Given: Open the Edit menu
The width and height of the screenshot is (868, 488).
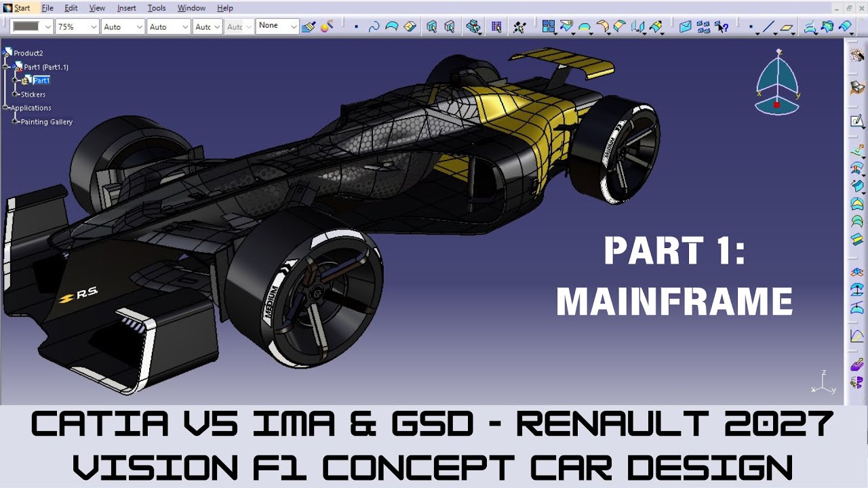Looking at the screenshot, I should (71, 8).
